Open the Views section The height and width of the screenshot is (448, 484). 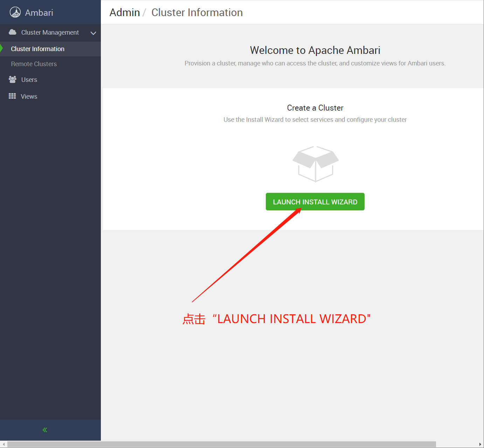click(29, 97)
